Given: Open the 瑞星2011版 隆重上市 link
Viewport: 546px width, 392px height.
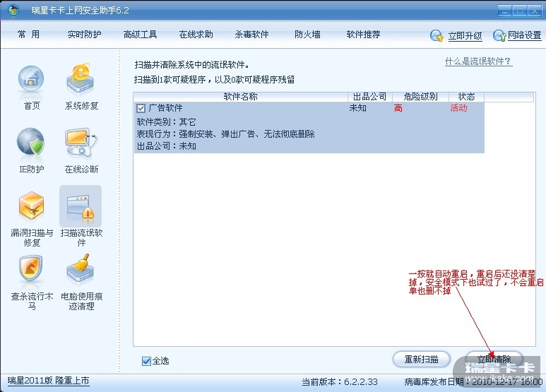Looking at the screenshot, I should click(49, 381).
